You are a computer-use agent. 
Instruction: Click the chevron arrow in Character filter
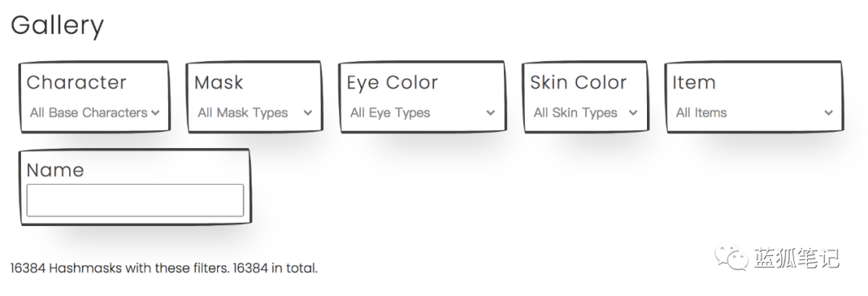155,113
